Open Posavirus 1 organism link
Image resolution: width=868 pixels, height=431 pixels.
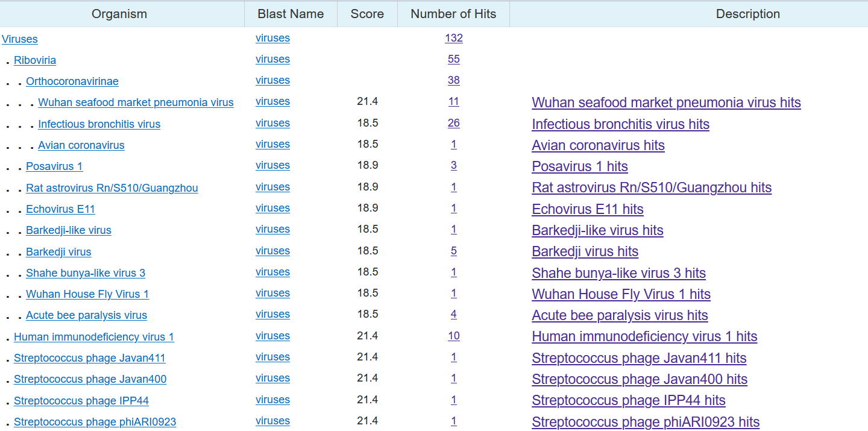point(54,166)
